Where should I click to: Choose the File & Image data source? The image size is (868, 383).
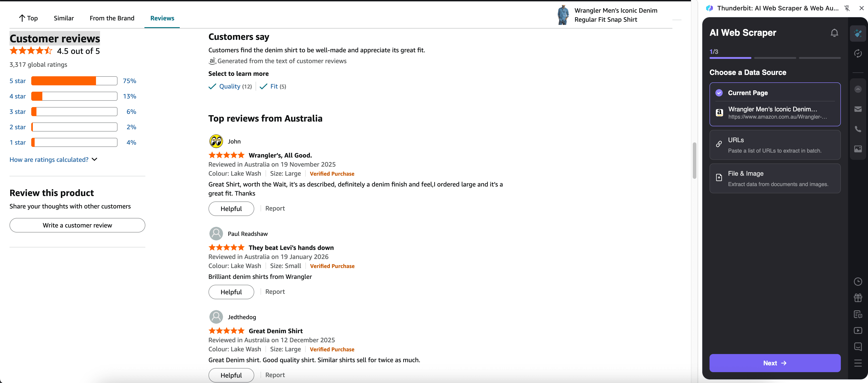[x=775, y=178]
